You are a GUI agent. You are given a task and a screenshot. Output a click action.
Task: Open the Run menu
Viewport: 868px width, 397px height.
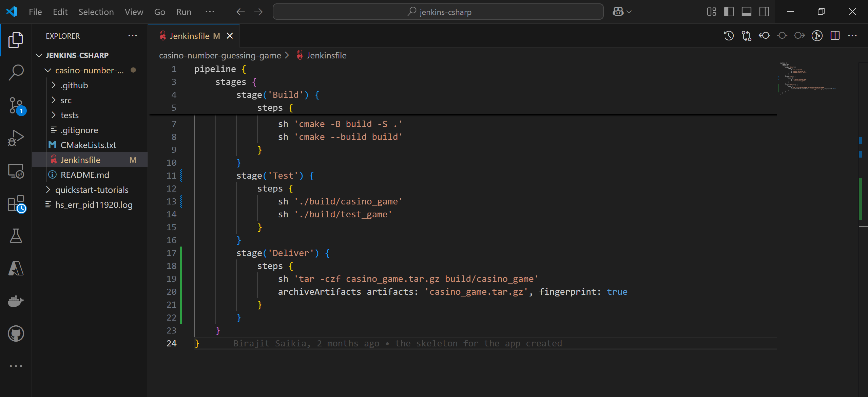[184, 12]
